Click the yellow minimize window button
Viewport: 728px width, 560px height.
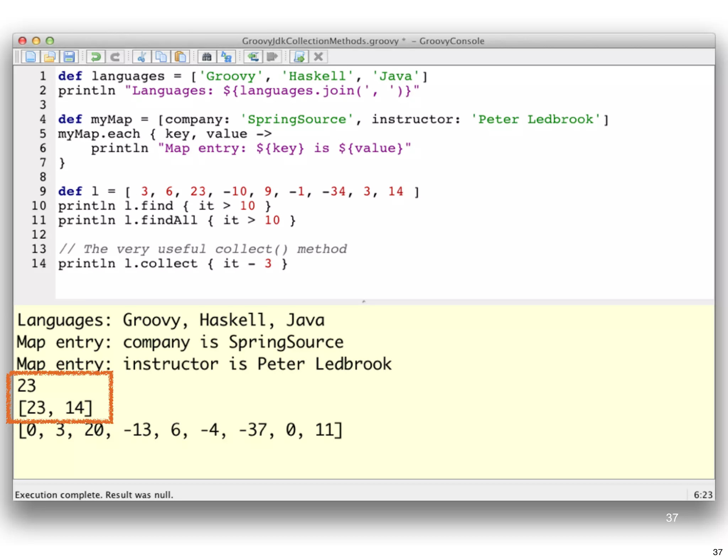coord(36,41)
